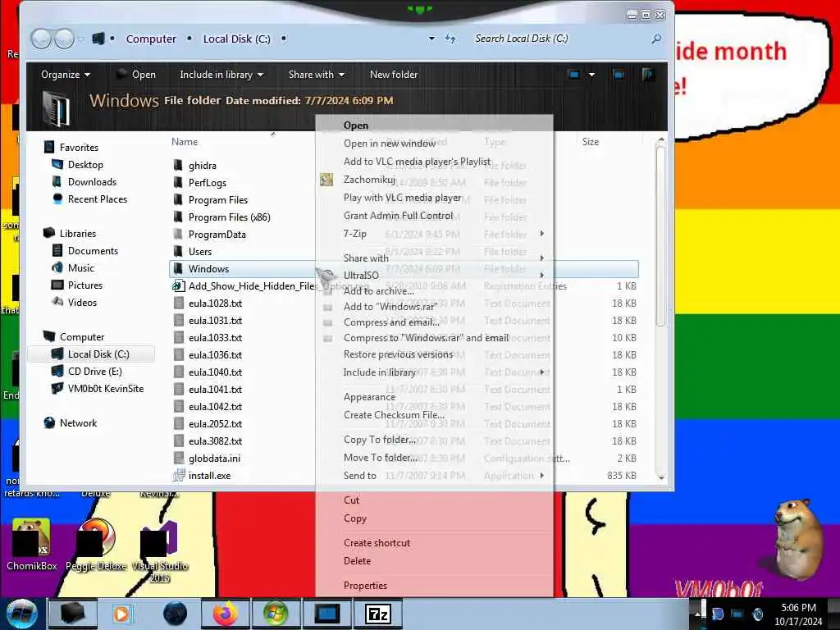Select VM0b0t KevinSite in sidebar
Image resolution: width=840 pixels, height=630 pixels.
(x=106, y=388)
